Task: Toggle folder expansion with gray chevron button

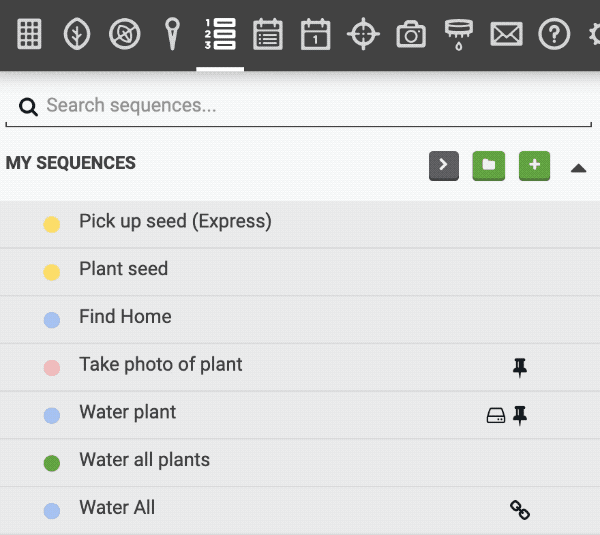Action: (444, 166)
